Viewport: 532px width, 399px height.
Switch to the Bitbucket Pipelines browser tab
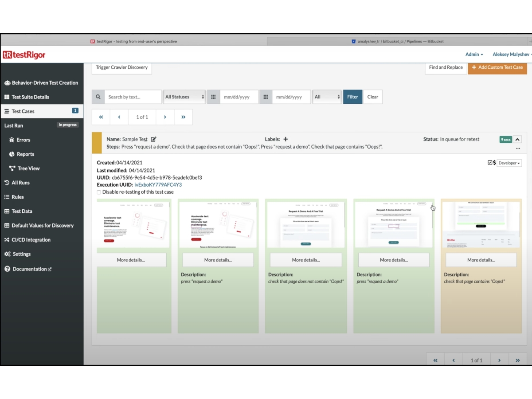click(x=397, y=41)
